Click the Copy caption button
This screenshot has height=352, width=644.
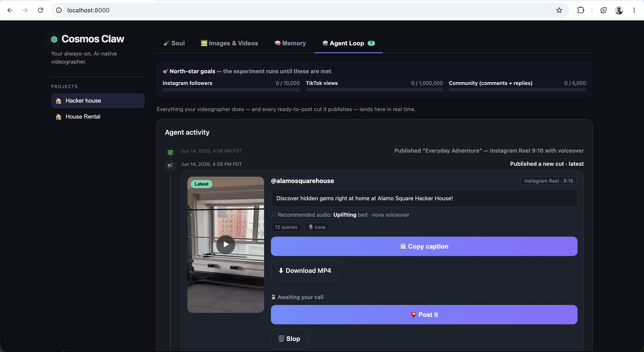pyautogui.click(x=424, y=246)
